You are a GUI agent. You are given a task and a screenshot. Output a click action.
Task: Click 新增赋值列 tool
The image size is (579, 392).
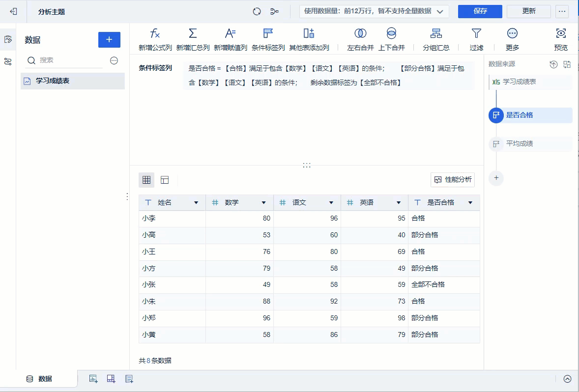click(x=231, y=39)
